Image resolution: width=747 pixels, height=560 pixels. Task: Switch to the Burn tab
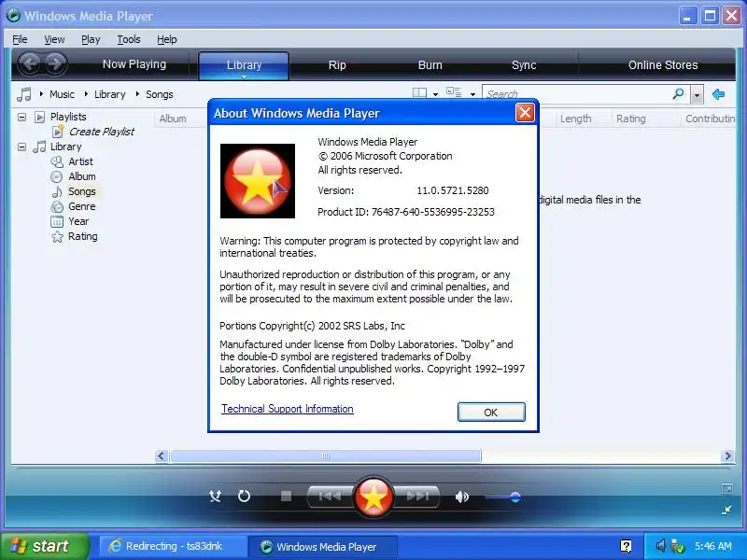click(x=430, y=64)
